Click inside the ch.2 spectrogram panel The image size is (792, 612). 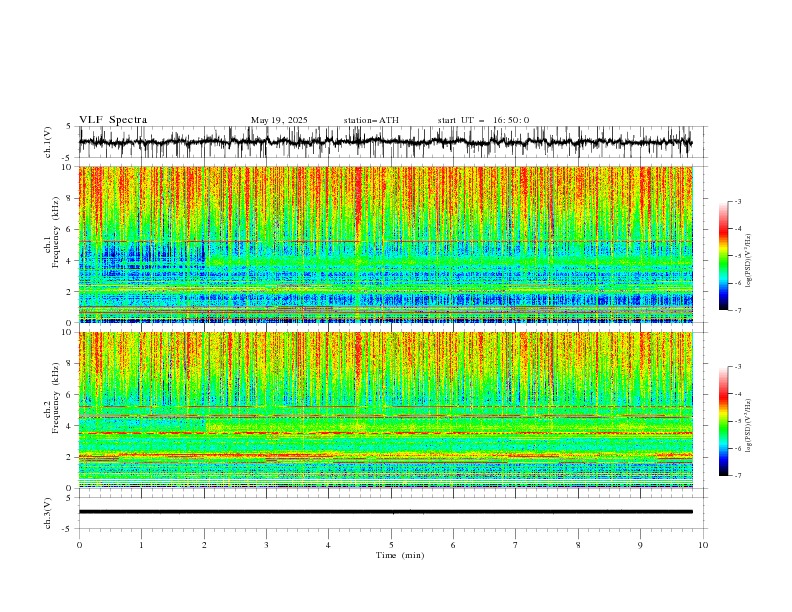[x=385, y=410]
